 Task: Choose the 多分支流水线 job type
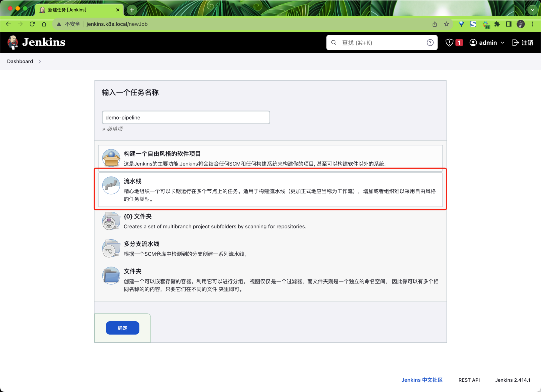(x=141, y=244)
